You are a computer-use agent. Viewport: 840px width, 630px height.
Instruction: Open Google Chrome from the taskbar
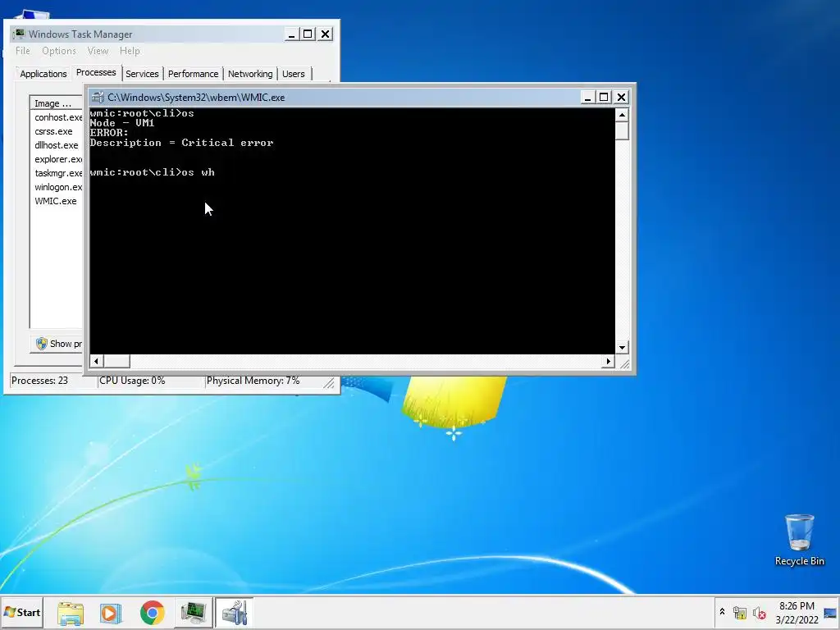[x=152, y=613]
